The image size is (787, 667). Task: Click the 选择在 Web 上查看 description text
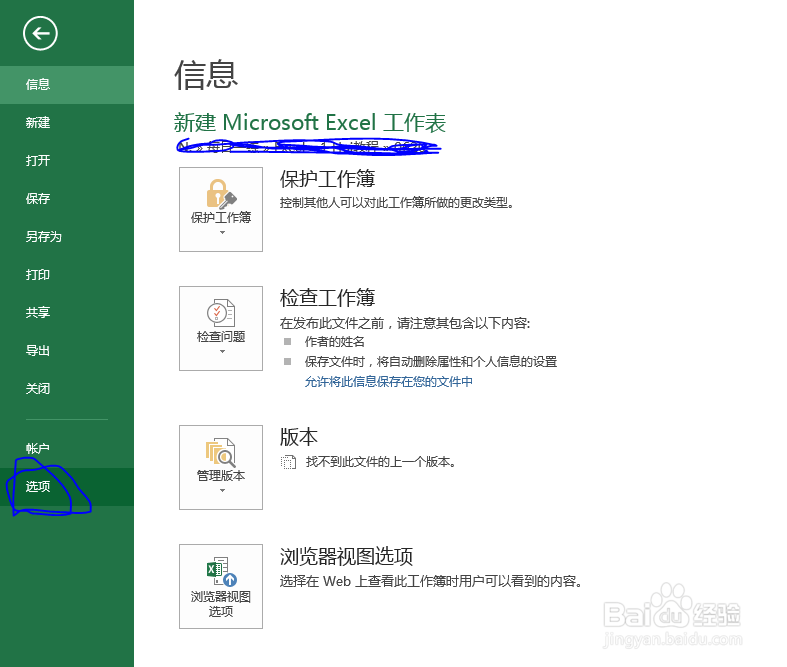pyautogui.click(x=431, y=581)
